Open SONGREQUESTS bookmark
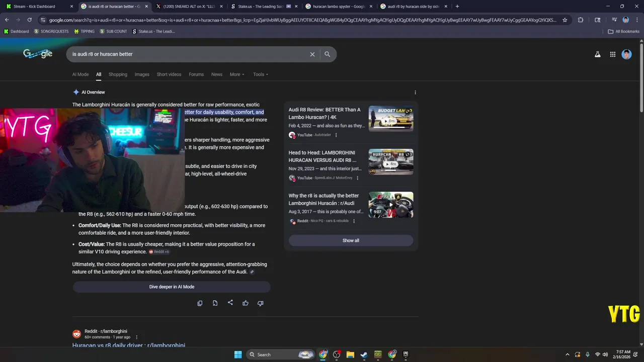 point(50,31)
